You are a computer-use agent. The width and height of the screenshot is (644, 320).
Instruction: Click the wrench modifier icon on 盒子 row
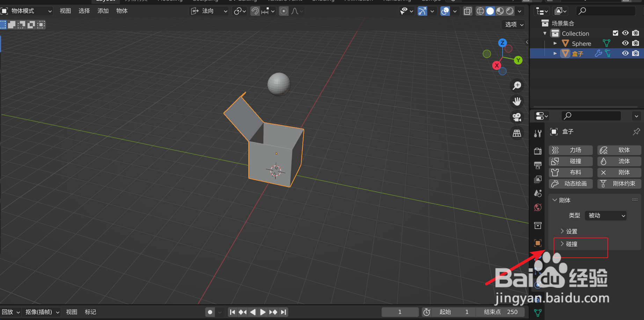[x=598, y=54]
